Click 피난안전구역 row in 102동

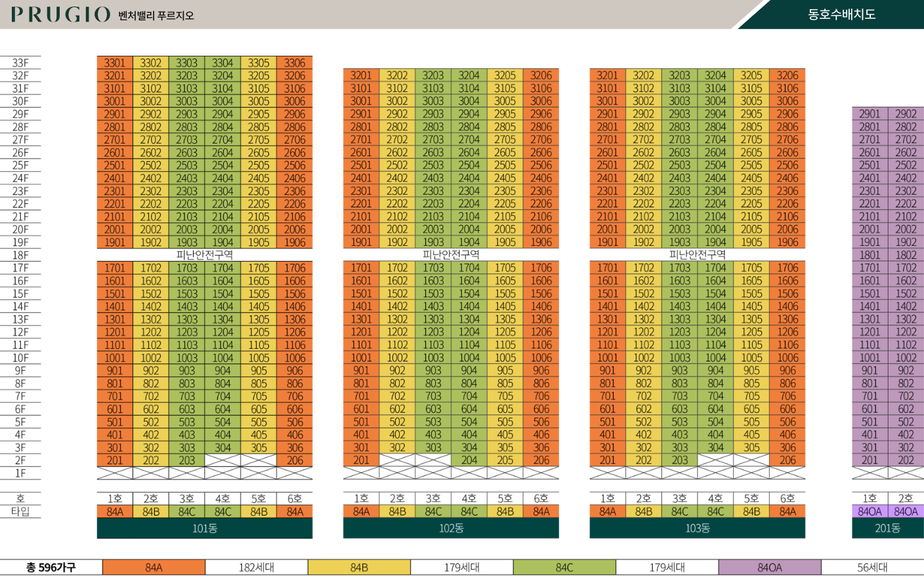tap(451, 254)
